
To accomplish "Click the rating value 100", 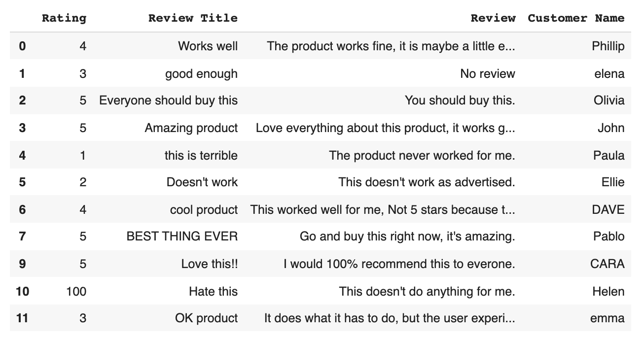I will coord(76,291).
